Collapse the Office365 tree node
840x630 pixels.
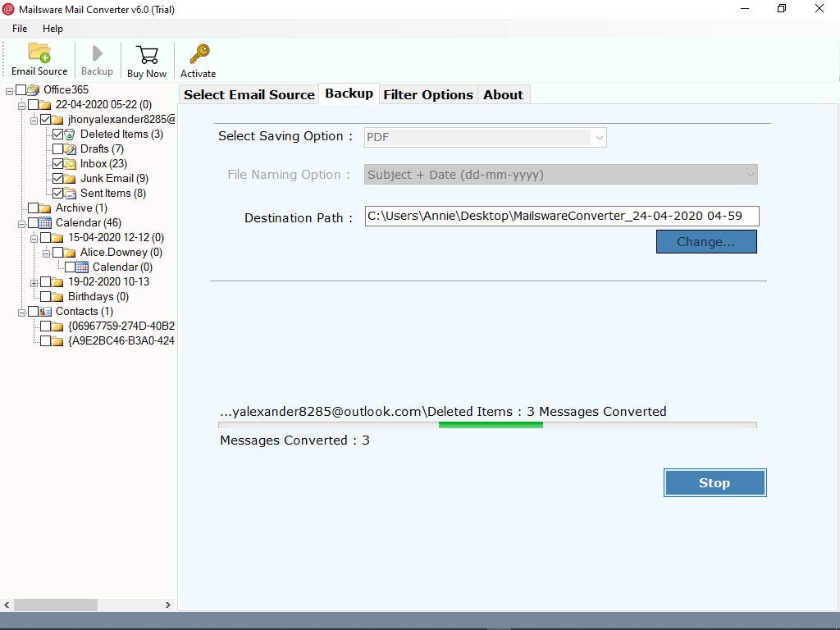9,92
